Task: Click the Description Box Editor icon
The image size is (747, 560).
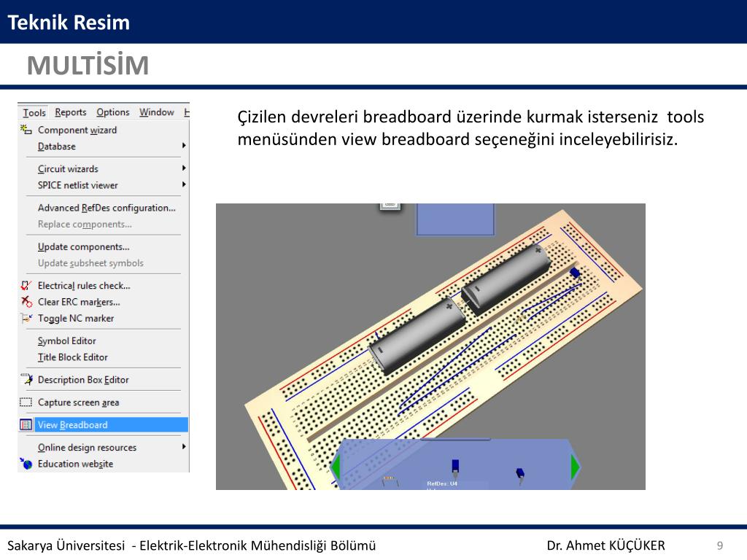Action: [27, 379]
